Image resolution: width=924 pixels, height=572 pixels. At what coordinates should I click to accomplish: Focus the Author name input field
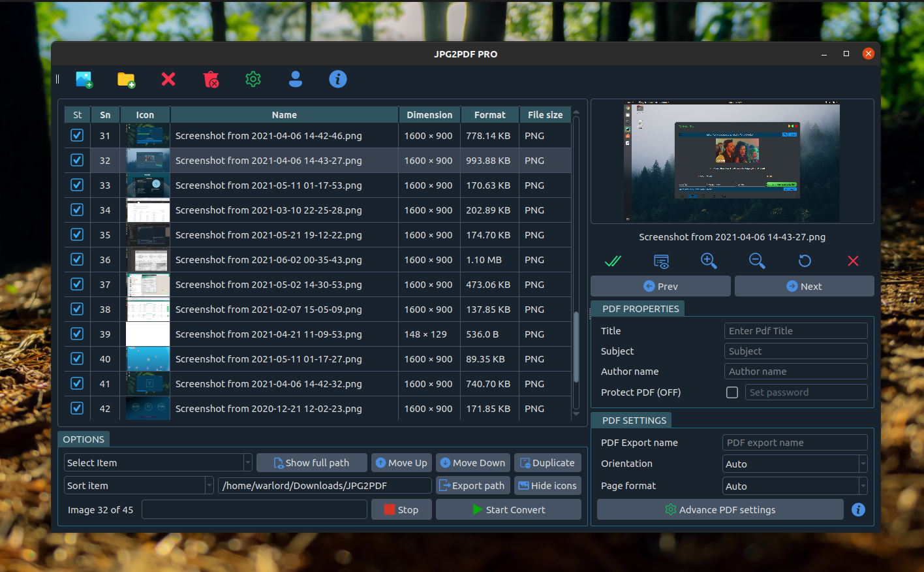[796, 372]
